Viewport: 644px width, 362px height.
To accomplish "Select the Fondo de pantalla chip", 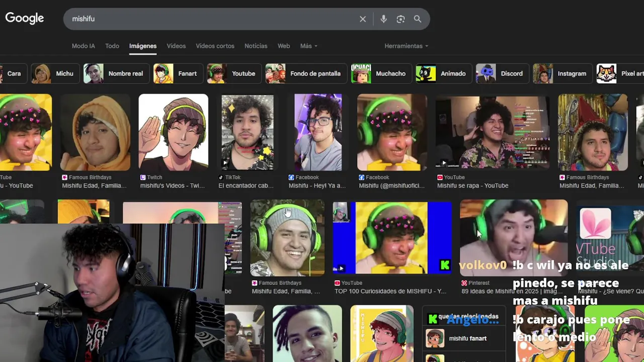I will (x=306, y=73).
